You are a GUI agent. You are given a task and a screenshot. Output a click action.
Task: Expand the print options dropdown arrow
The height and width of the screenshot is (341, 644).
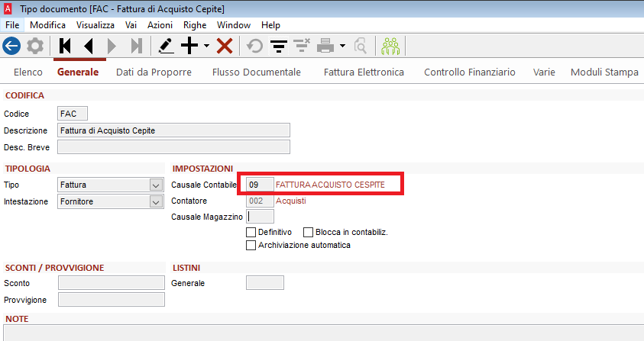342,46
